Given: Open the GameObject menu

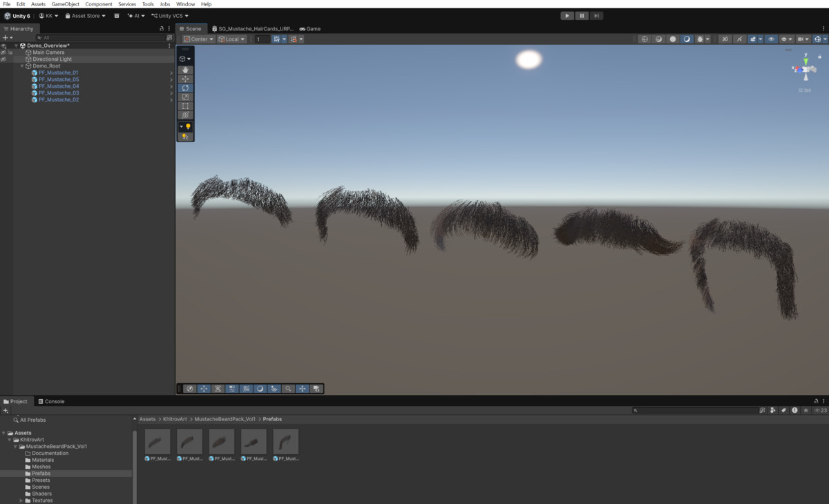Looking at the screenshot, I should tap(66, 4).
